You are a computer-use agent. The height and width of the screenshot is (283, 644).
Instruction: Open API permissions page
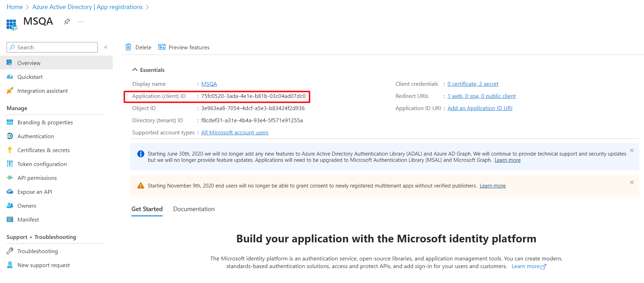[37, 178]
